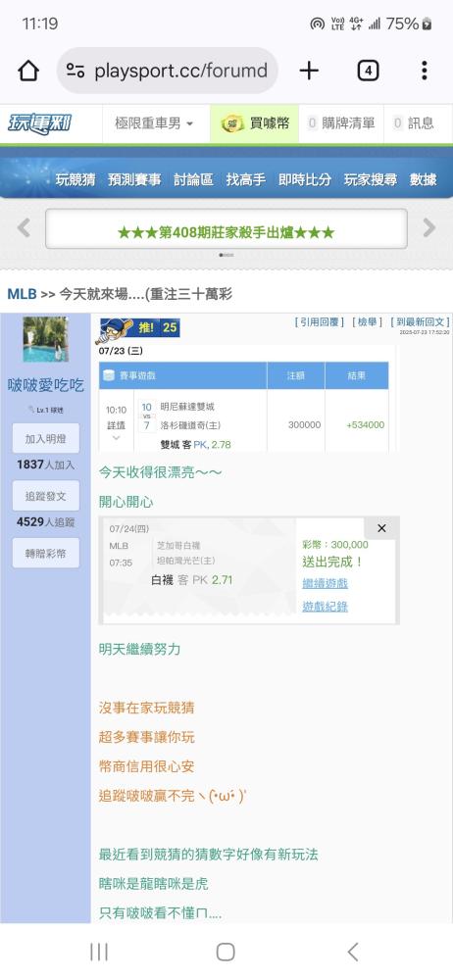
Task: Open the site settings icon in address bar
Action: point(75,71)
